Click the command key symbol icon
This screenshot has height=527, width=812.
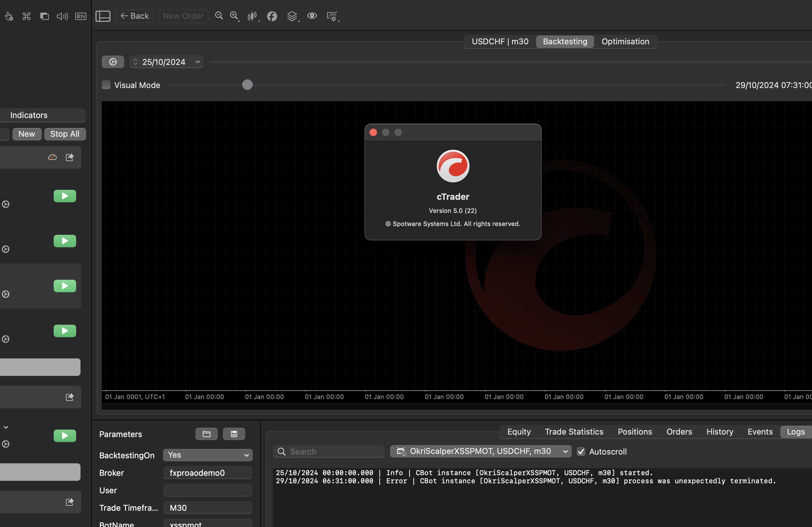(x=27, y=16)
